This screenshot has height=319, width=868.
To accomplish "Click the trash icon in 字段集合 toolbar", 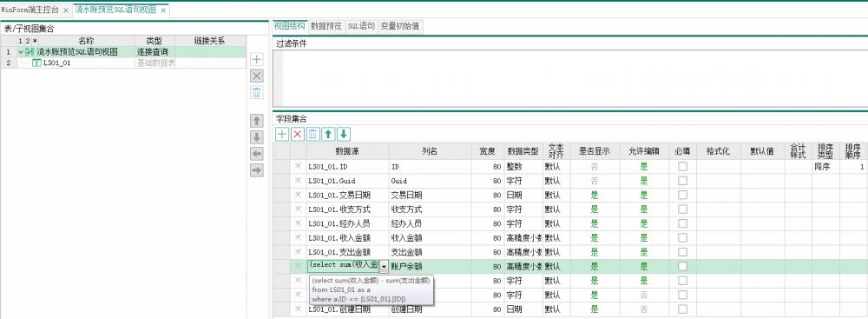I will coord(312,134).
